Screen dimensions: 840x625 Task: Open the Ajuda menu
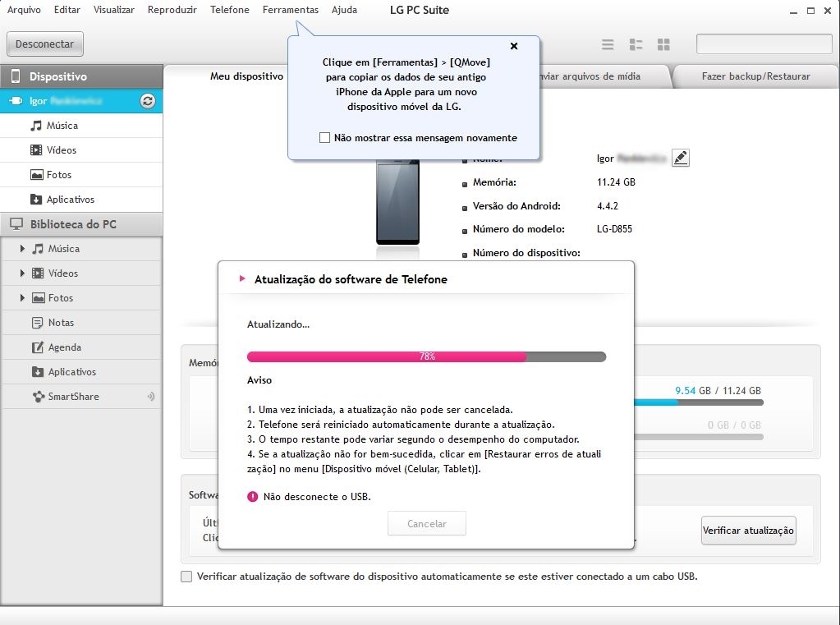pyautogui.click(x=345, y=10)
